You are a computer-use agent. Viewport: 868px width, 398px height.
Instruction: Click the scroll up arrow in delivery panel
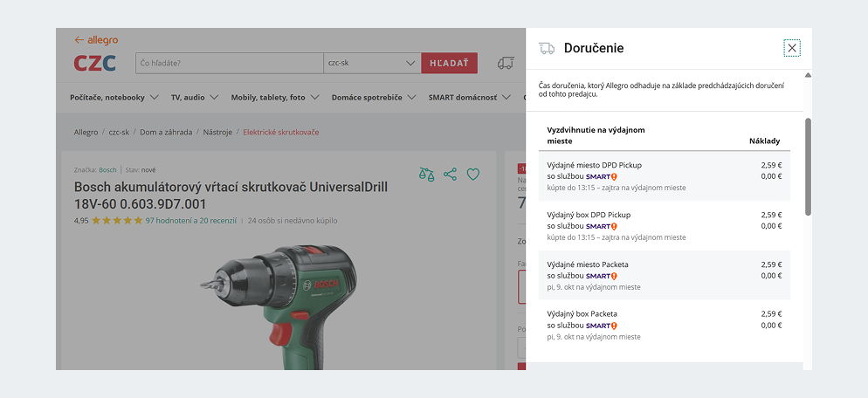808,75
